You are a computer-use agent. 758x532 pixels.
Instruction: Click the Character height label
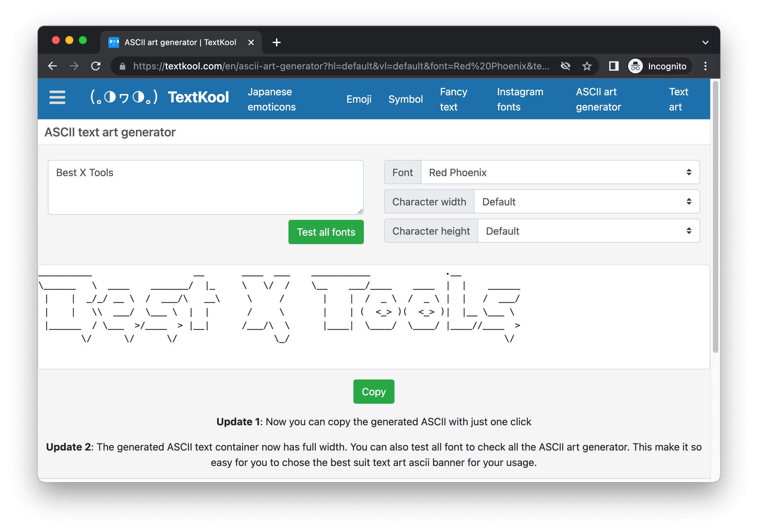click(431, 231)
